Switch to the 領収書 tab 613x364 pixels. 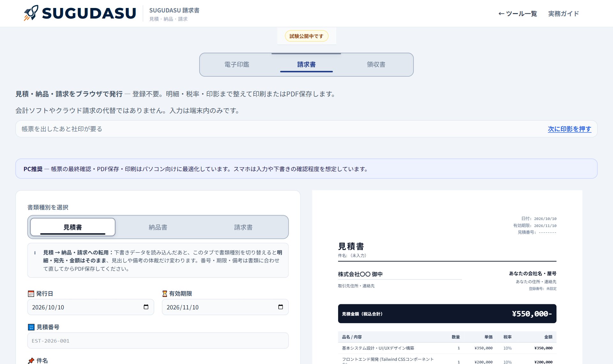[x=376, y=64]
